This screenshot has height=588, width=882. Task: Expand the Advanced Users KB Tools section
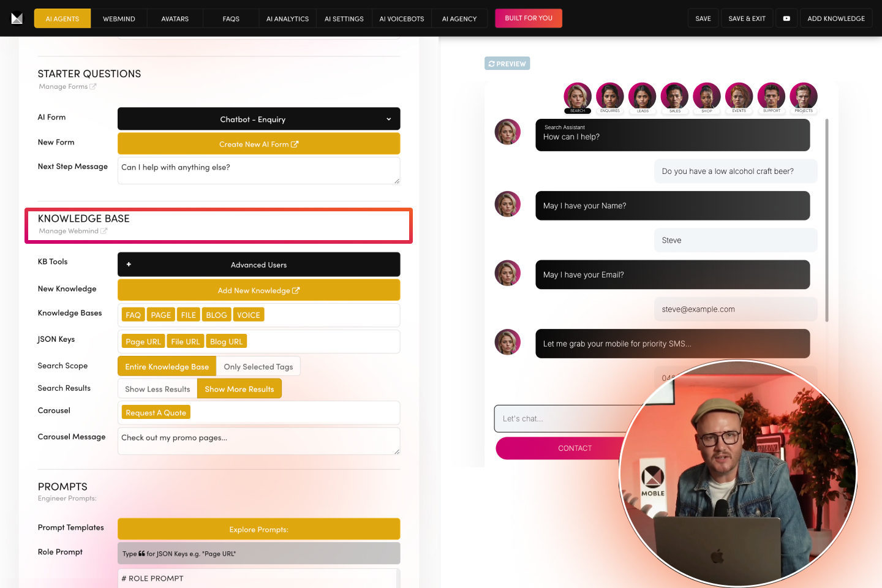(x=258, y=265)
